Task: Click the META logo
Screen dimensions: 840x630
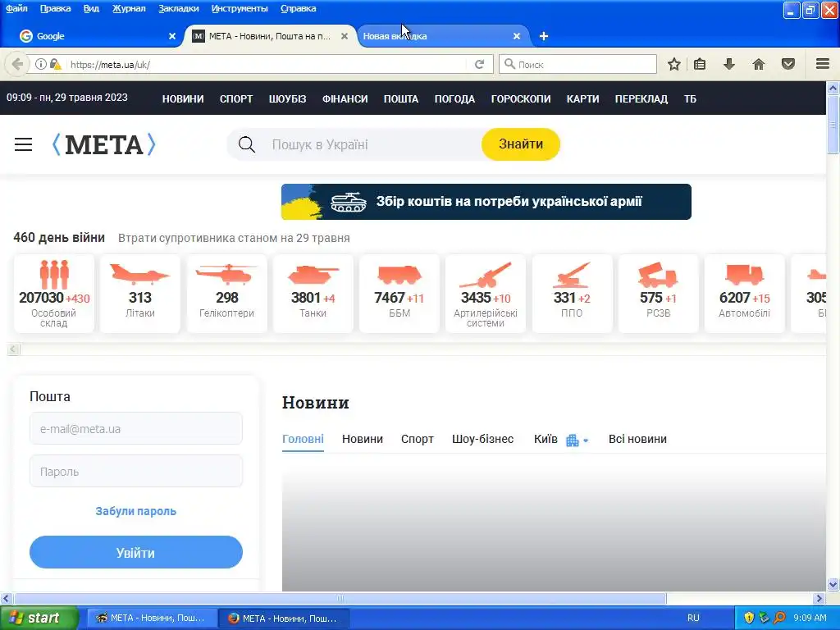Action: click(104, 144)
